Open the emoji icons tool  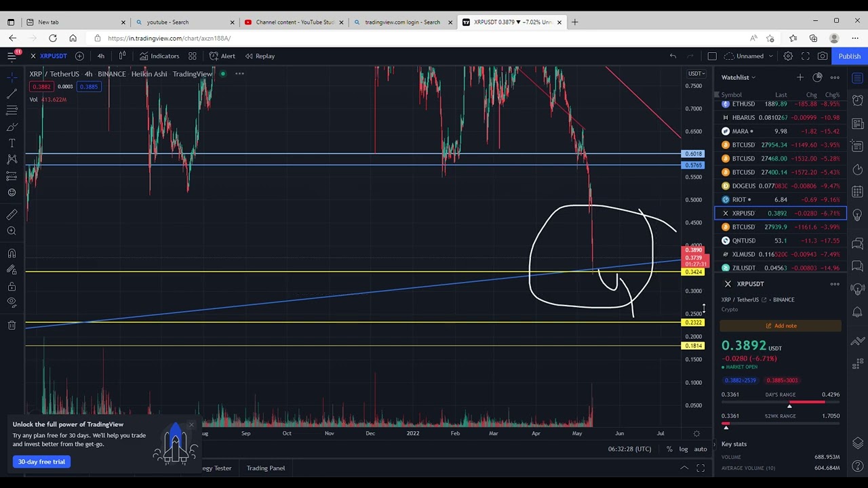tap(12, 192)
